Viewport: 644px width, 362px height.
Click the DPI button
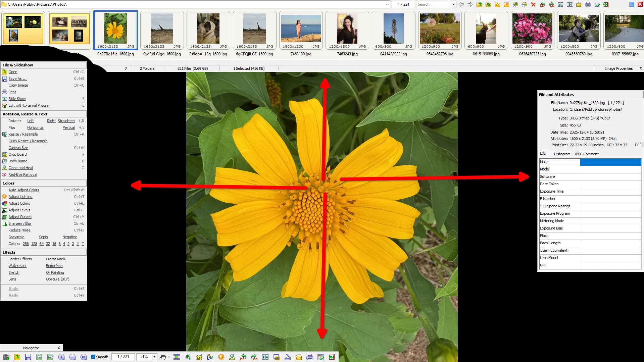(638, 145)
